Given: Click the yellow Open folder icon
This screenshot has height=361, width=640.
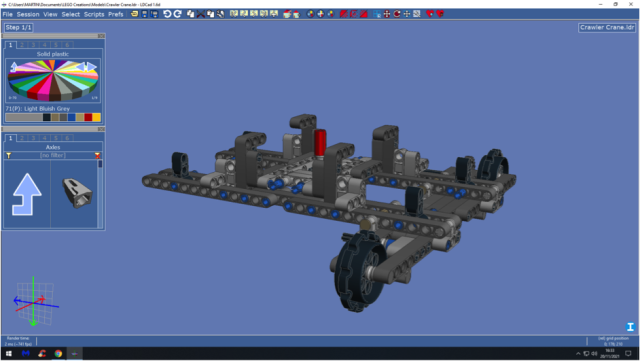Looking at the screenshot, I should pos(135,14).
